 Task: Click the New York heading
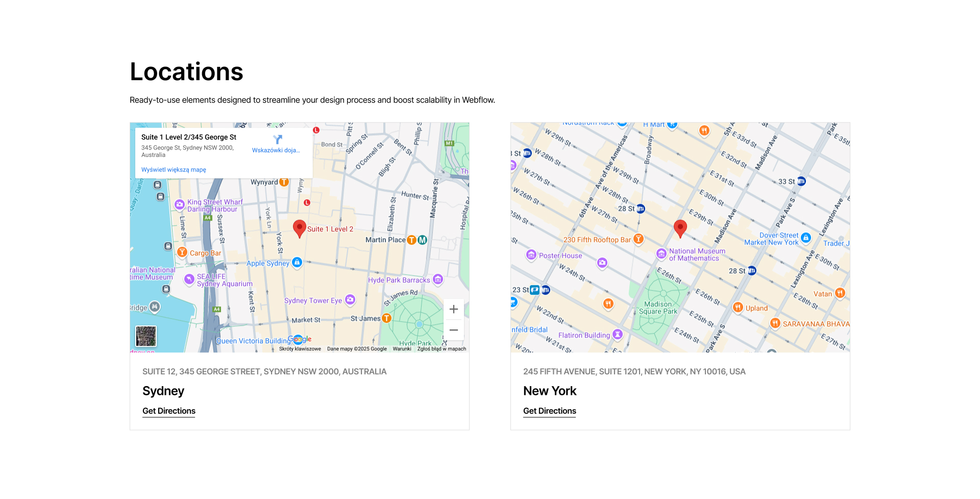click(x=550, y=391)
